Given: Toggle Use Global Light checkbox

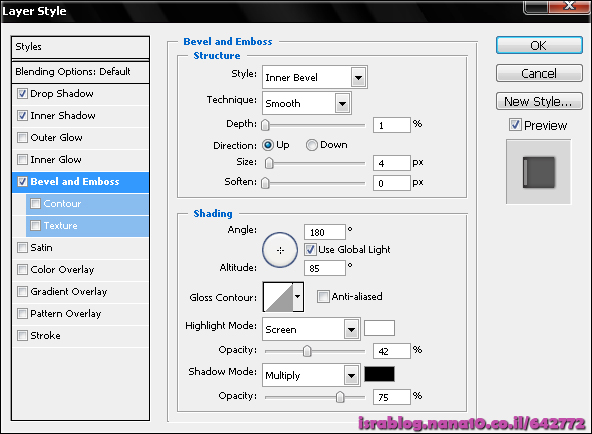Looking at the screenshot, I should tap(310, 249).
